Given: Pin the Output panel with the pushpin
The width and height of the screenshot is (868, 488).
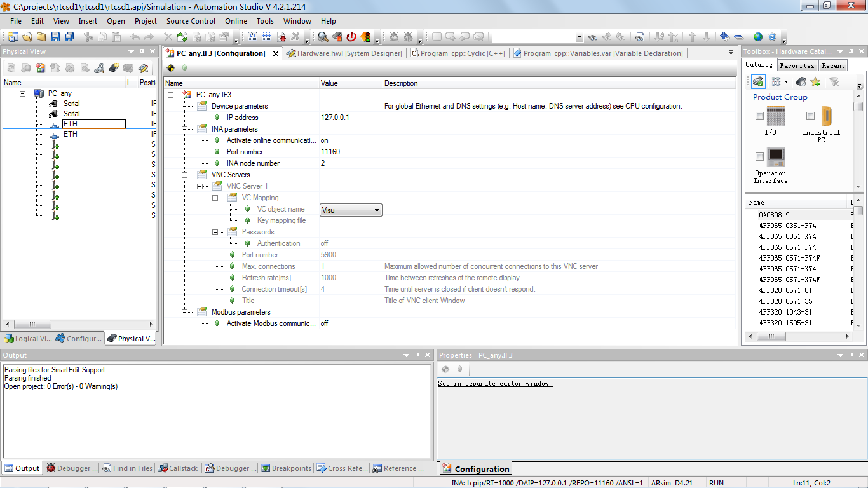Looking at the screenshot, I should point(417,355).
